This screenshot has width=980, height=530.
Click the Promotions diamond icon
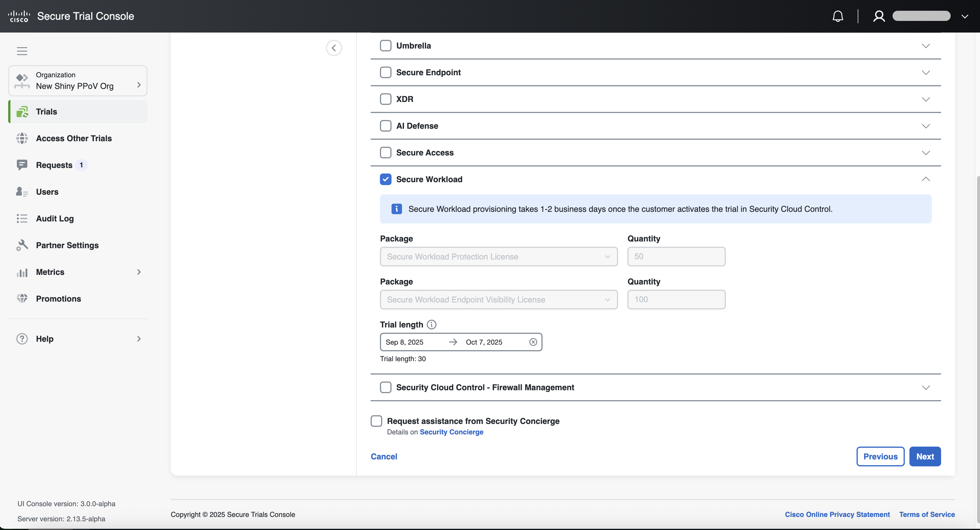pos(22,299)
